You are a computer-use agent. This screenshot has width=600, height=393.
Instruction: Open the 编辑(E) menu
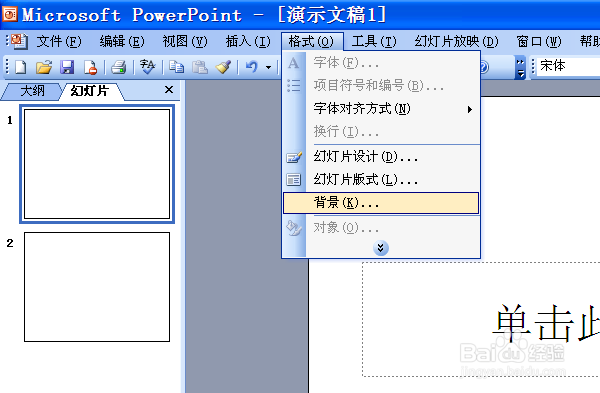(122, 41)
